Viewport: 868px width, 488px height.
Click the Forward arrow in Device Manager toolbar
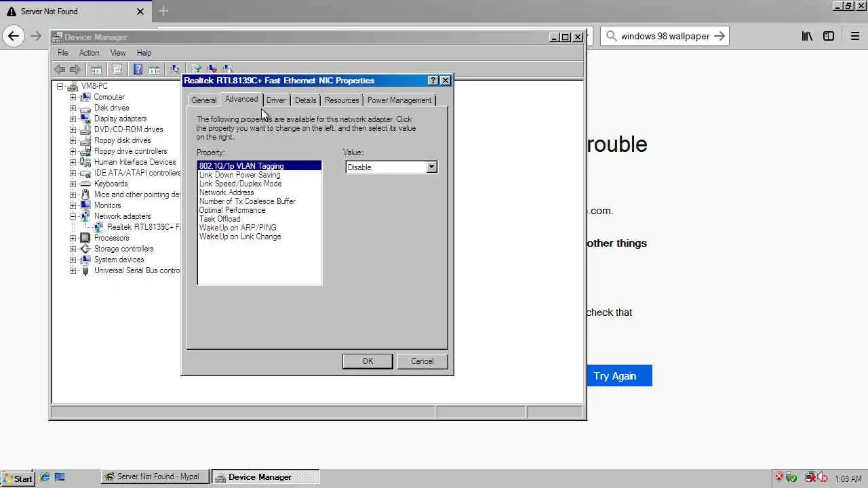tap(75, 69)
